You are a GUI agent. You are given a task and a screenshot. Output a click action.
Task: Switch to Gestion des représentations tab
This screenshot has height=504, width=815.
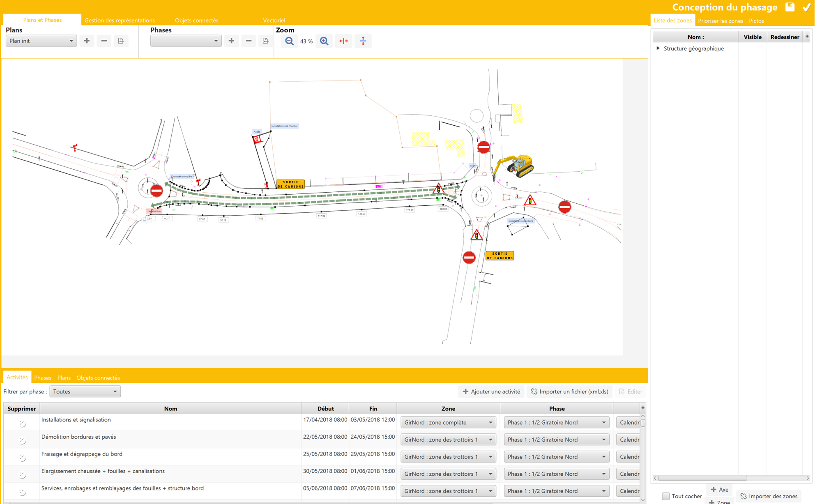tap(120, 21)
